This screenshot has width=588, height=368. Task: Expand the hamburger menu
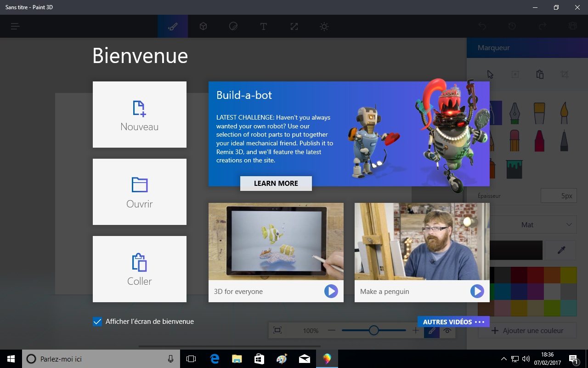point(15,27)
